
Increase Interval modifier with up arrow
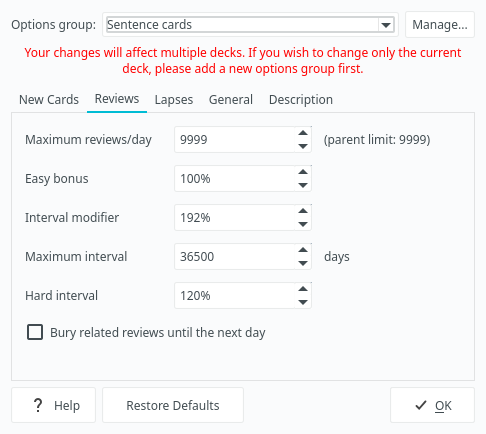coord(303,211)
